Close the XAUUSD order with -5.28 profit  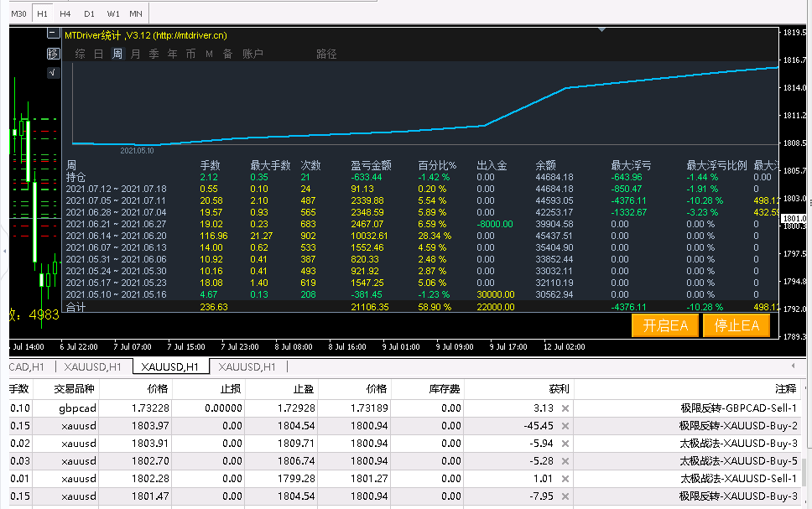coord(565,461)
